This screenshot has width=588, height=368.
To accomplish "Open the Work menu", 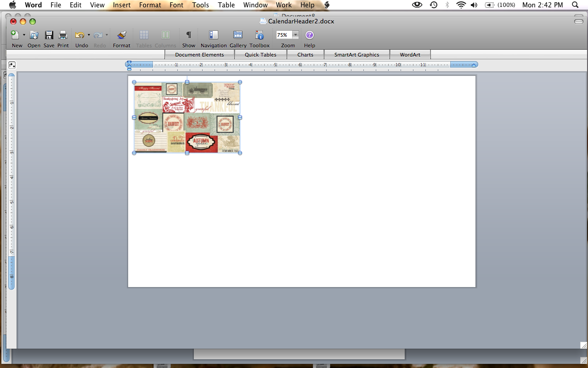I will coord(284,5).
